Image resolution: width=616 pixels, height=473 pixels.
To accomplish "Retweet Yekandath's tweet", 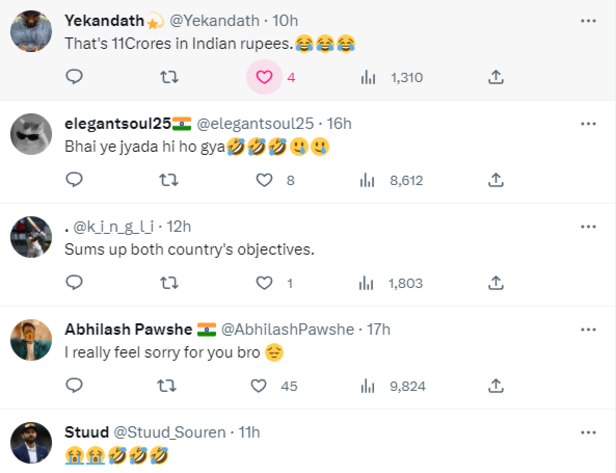I will coord(169,77).
